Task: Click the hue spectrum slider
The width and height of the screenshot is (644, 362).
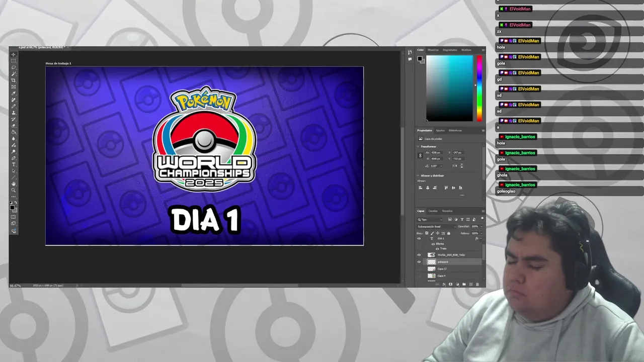Action: pyautogui.click(x=479, y=88)
